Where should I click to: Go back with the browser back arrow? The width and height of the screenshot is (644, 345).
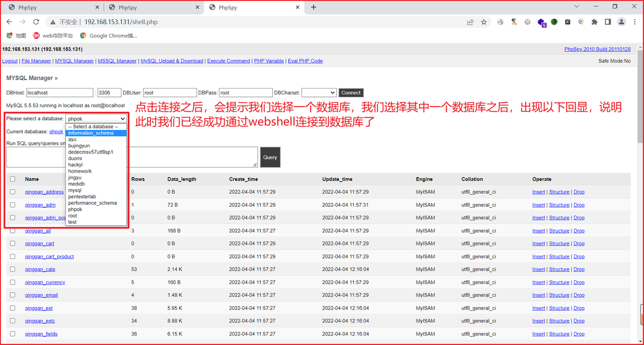click(9, 22)
